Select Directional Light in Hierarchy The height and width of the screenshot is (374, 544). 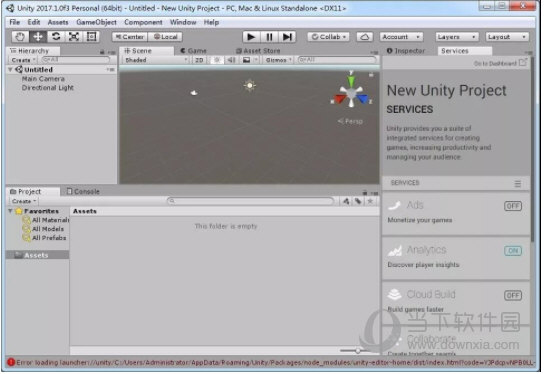pyautogui.click(x=48, y=88)
